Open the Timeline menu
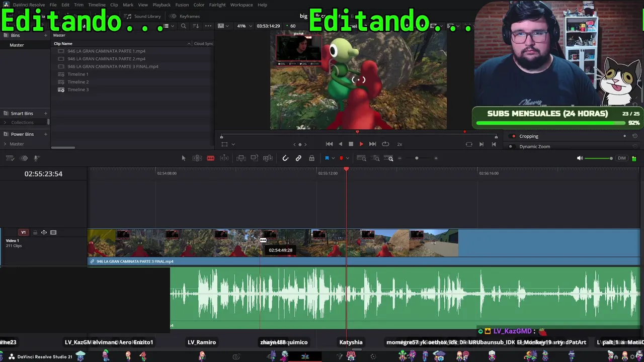 click(x=97, y=5)
